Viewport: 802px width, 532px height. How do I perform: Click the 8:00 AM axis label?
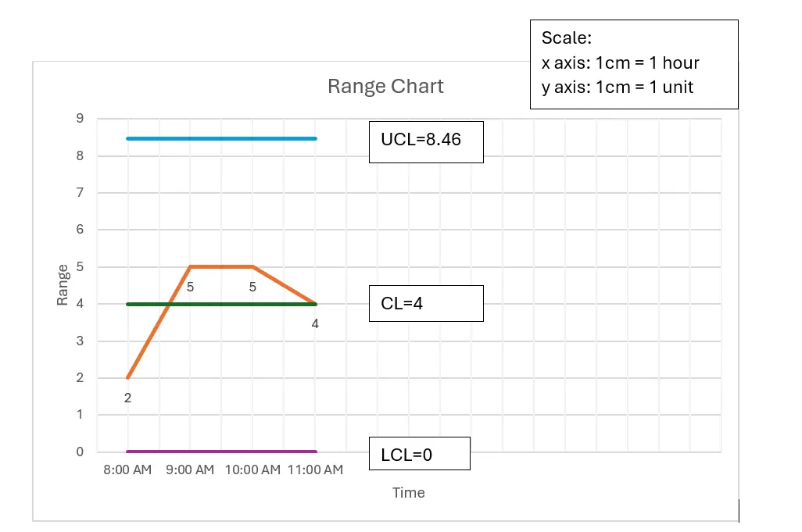click(127, 470)
